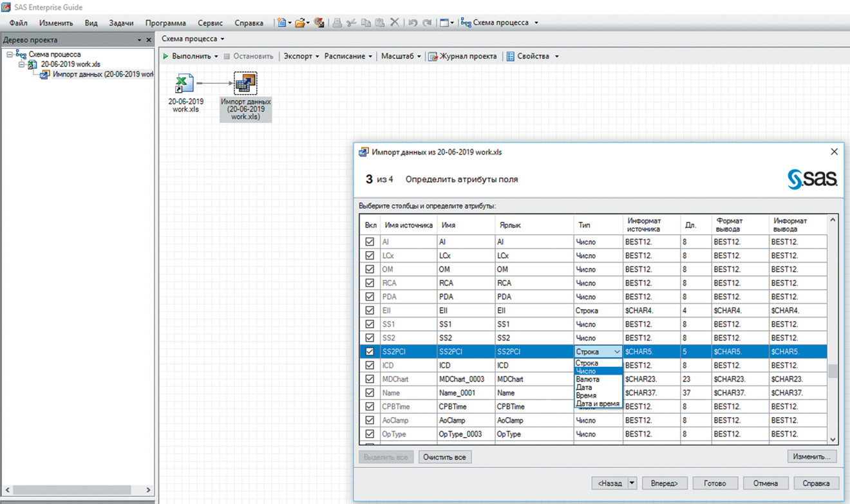Open the Изменить menu
850x504 pixels.
point(56,23)
